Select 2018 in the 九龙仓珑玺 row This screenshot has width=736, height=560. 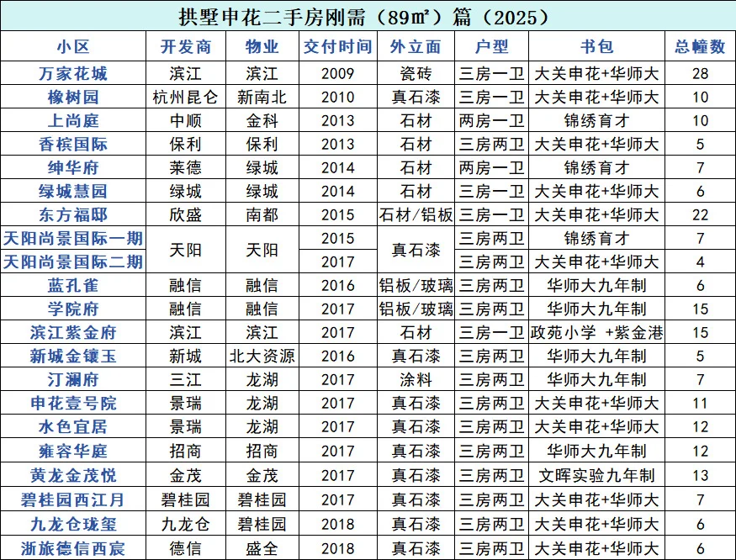[338, 524]
